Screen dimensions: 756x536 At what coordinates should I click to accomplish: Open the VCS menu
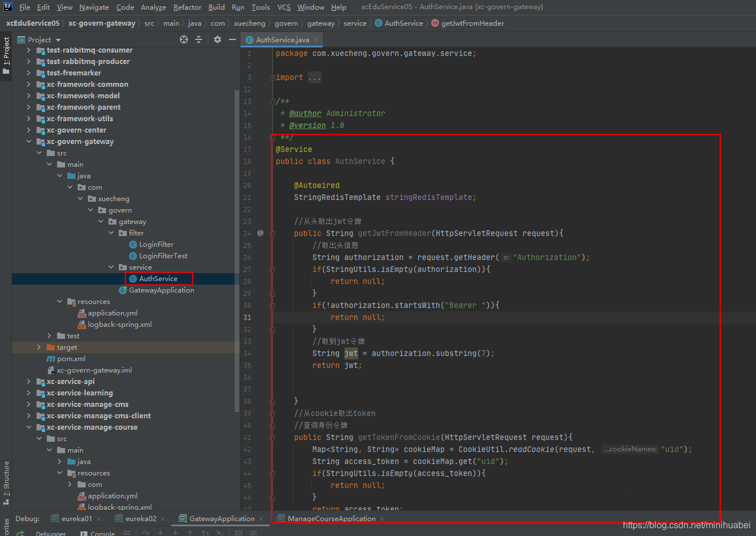pyautogui.click(x=284, y=7)
